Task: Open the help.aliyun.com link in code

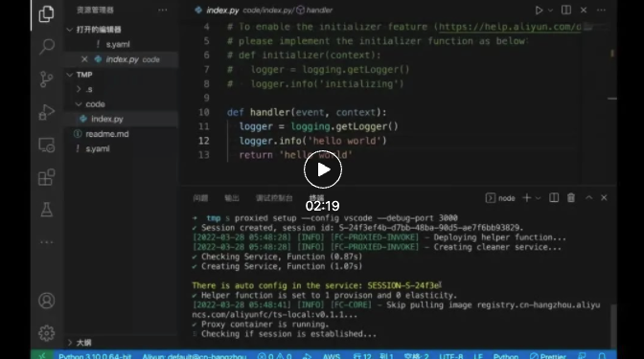Action: 510,27
